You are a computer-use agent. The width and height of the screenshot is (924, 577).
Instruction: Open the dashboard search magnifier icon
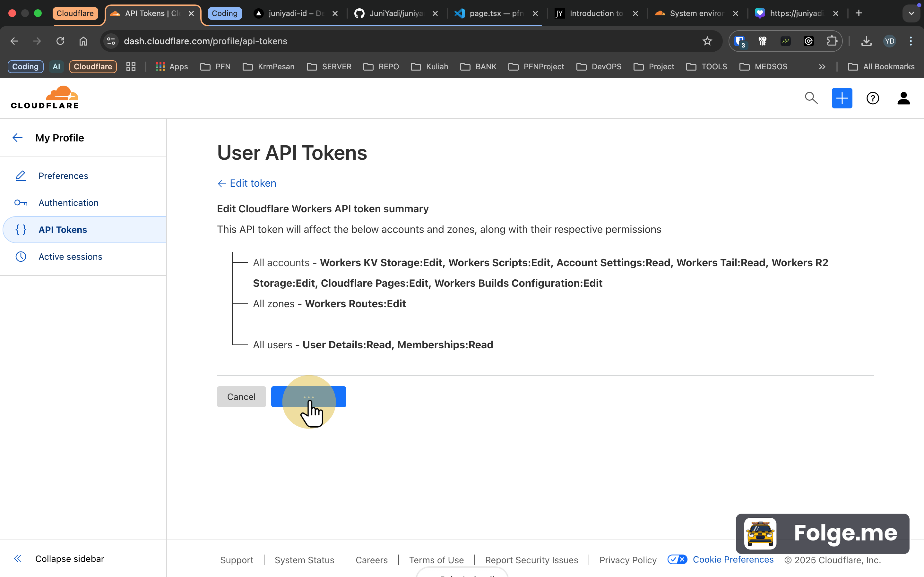coord(811,98)
